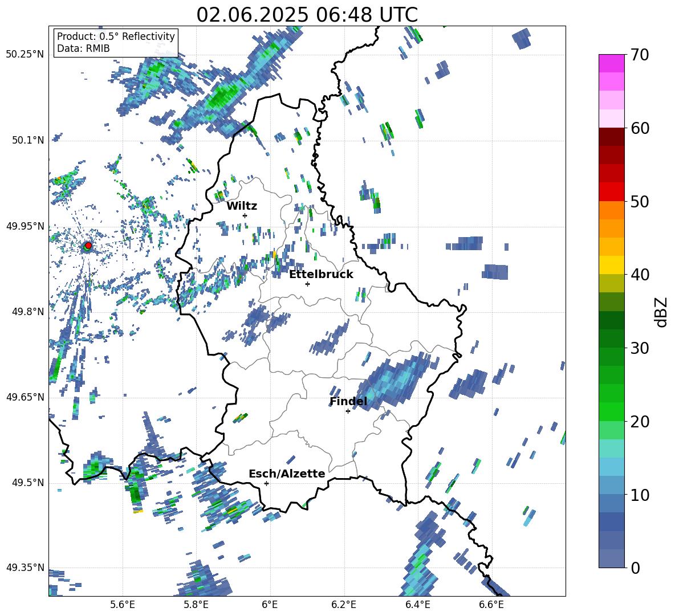Click the 60 colorbar tick label
Image resolution: width=675 pixels, height=616 pixels.
[640, 128]
